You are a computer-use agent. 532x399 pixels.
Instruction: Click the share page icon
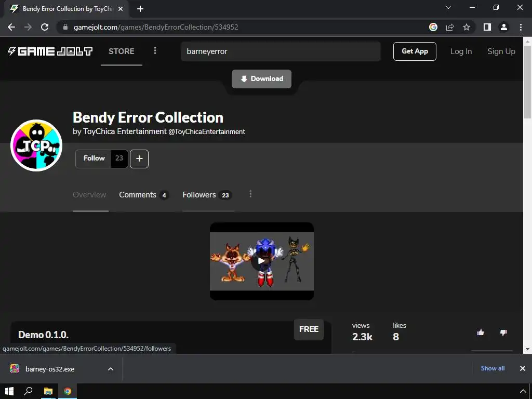pos(450,27)
